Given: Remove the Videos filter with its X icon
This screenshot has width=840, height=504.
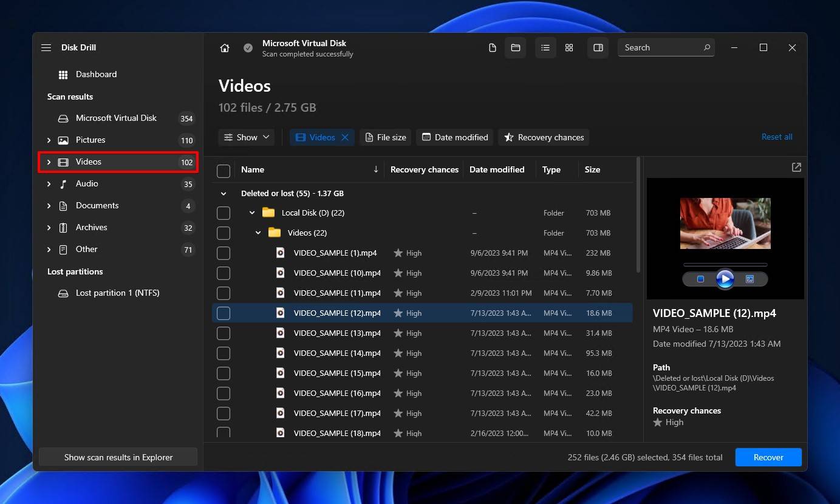Looking at the screenshot, I should coord(345,137).
